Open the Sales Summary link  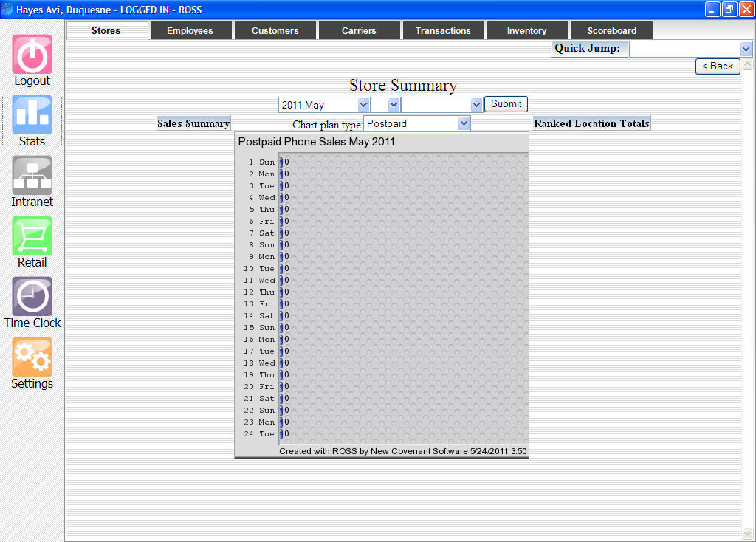[x=193, y=123]
